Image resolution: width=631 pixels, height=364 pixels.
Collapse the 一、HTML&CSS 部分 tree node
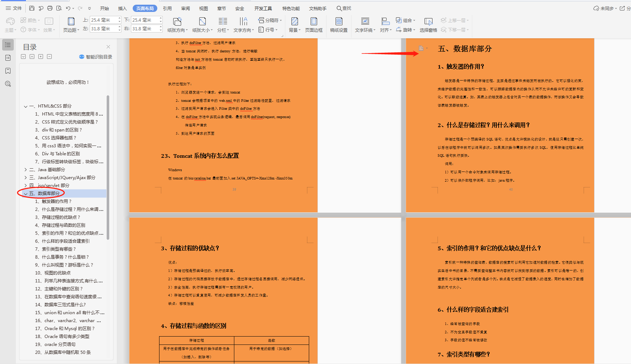tap(26, 106)
